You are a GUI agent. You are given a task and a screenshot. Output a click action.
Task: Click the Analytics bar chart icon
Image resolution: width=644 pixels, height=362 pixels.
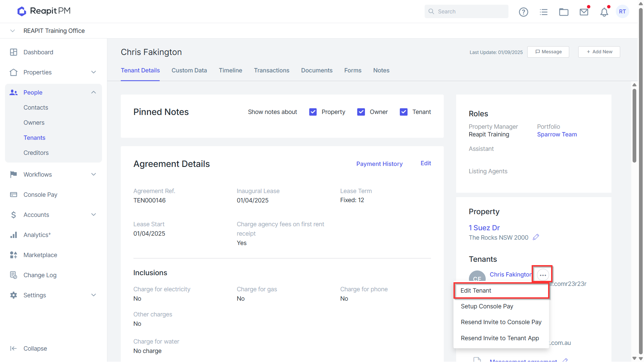point(13,235)
